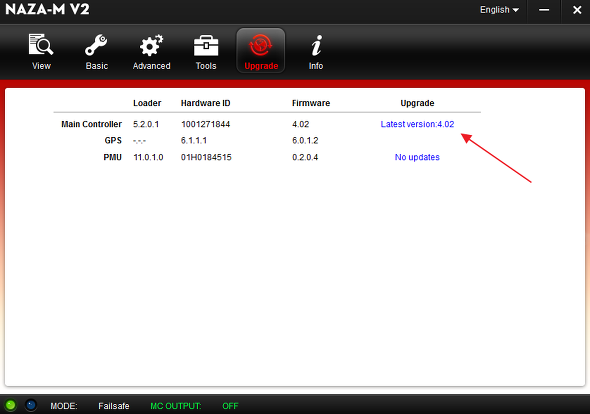Image resolution: width=590 pixels, height=414 pixels.
Task: Open the English language dropdown
Action: [499, 10]
